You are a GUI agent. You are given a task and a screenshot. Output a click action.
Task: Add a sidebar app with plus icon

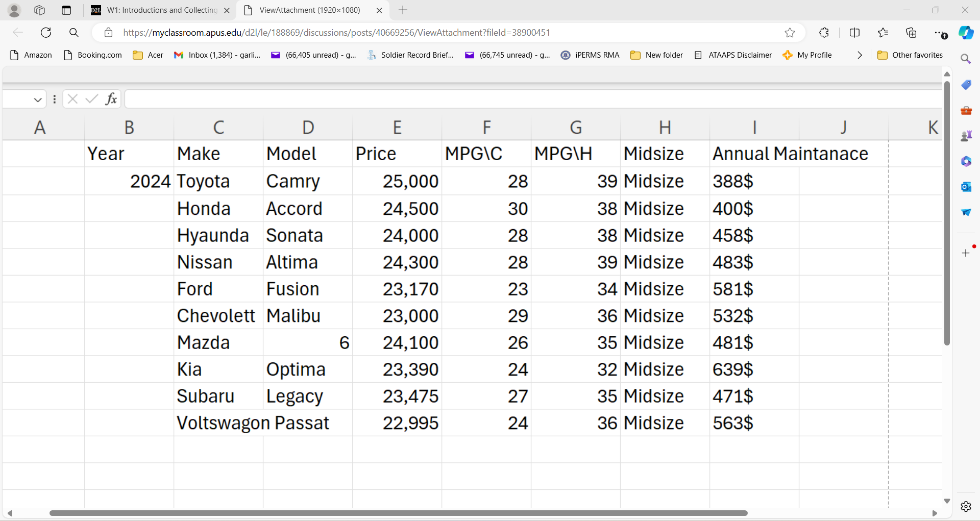(966, 253)
